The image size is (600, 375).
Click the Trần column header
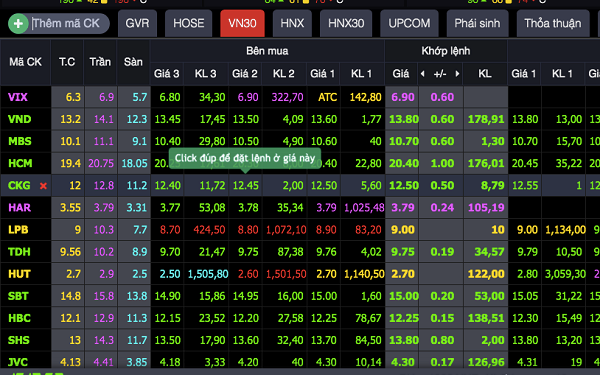coord(100,62)
